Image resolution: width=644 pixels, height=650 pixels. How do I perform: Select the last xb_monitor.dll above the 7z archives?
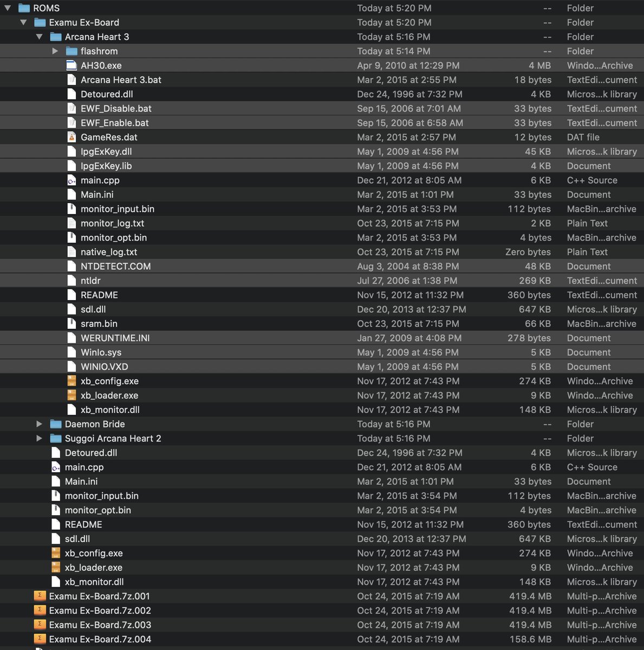point(94,582)
